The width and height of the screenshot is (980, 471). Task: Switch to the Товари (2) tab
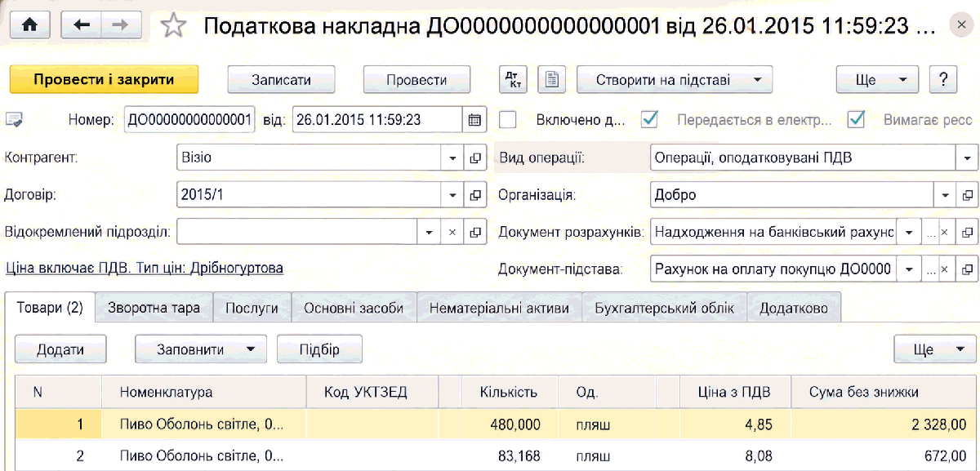(x=50, y=308)
